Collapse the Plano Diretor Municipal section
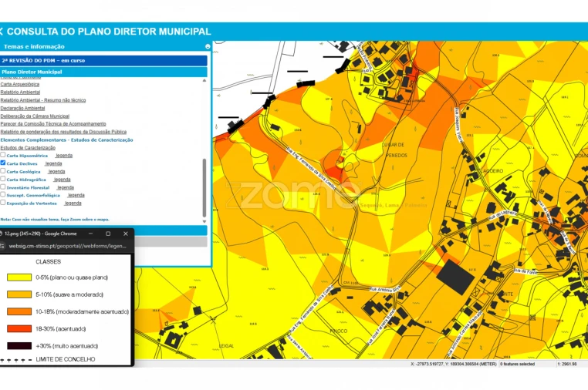This screenshot has width=588, height=390. 103,72
